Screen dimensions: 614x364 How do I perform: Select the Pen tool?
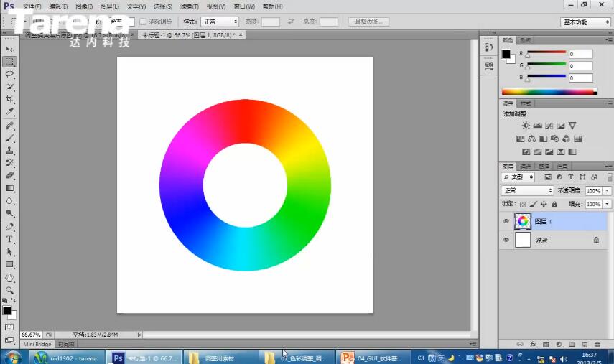pos(10,227)
